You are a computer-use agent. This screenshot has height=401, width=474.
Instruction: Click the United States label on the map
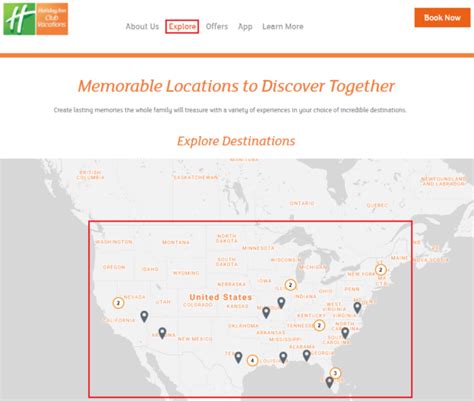[221, 297]
